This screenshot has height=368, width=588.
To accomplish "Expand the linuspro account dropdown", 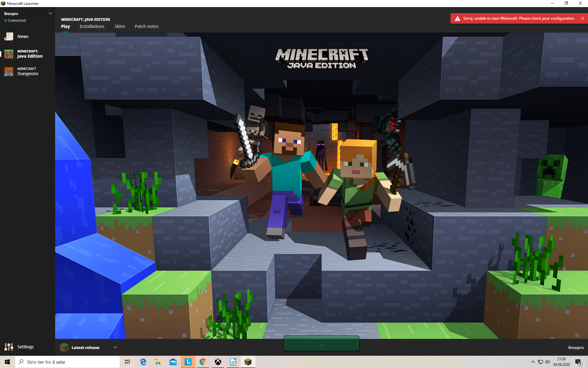I will (50, 13).
